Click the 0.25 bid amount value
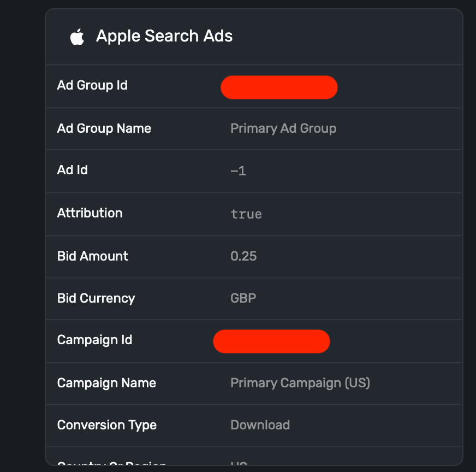The width and height of the screenshot is (476, 472). [243, 256]
